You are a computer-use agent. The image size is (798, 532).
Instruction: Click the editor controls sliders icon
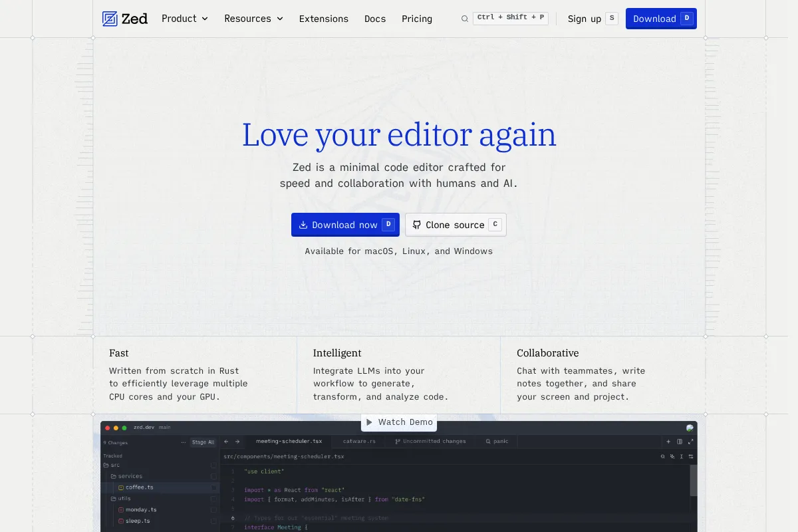[x=691, y=457]
